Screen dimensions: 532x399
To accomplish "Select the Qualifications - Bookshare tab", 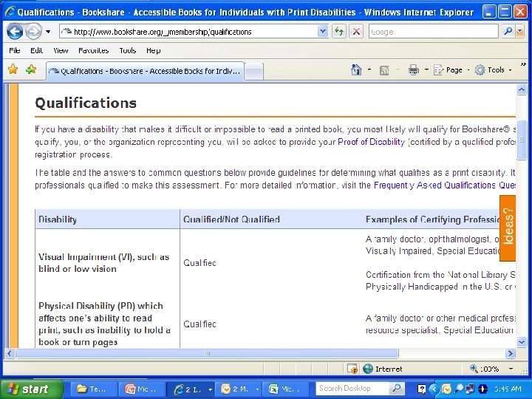I will (145, 71).
